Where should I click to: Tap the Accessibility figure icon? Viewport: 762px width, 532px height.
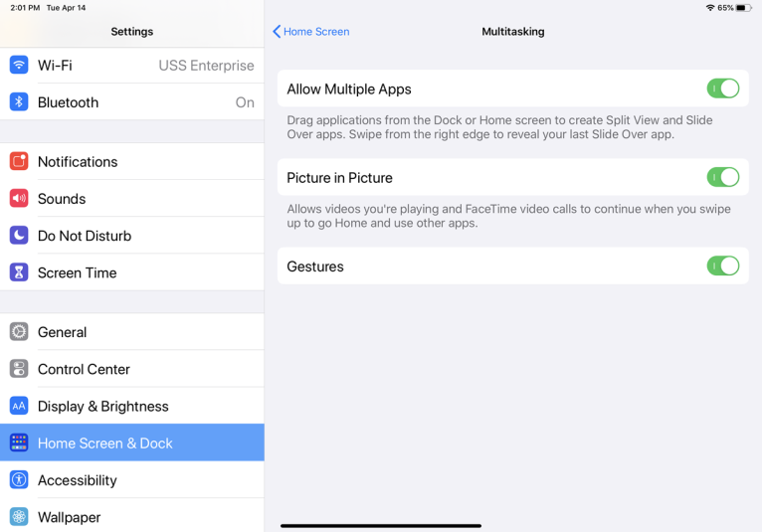19,479
